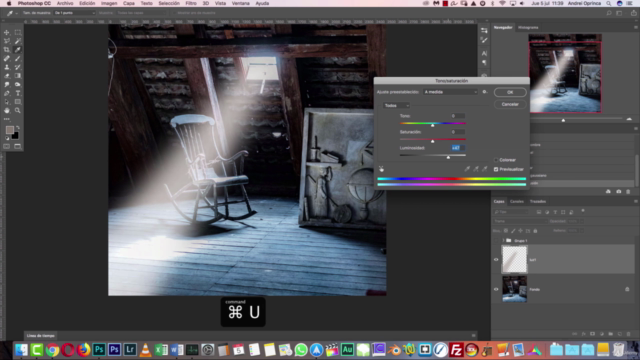Select the Type tool

point(18,93)
